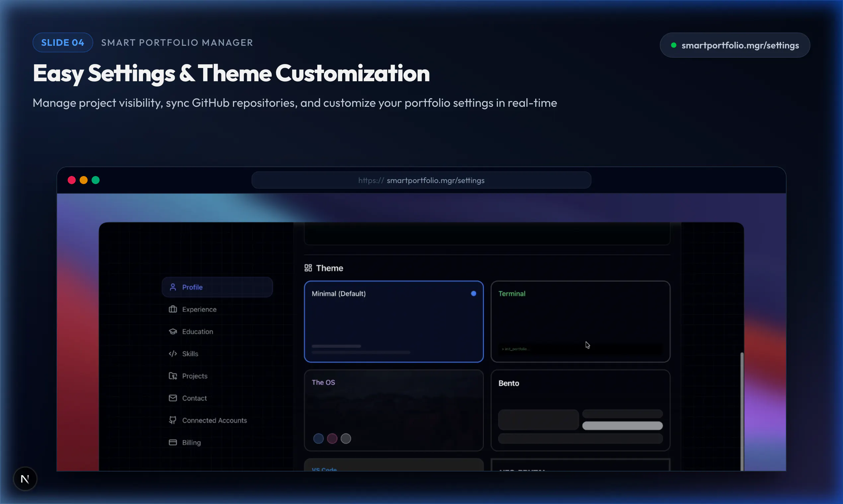
Task: Click the browser address bar
Action: (421, 180)
